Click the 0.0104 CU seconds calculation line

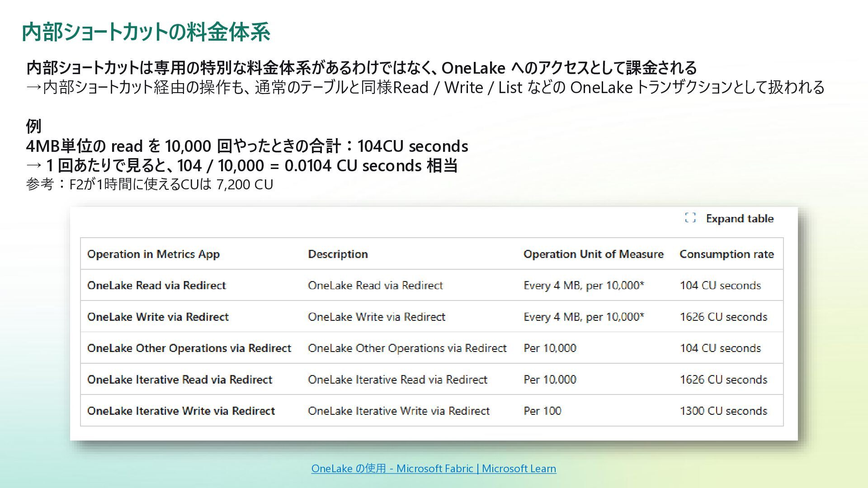(x=242, y=166)
